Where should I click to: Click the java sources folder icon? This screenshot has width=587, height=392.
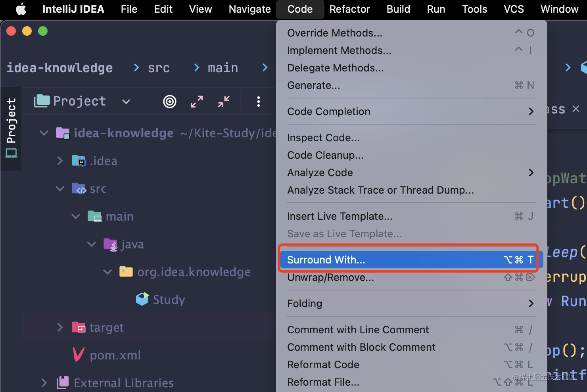[110, 244]
